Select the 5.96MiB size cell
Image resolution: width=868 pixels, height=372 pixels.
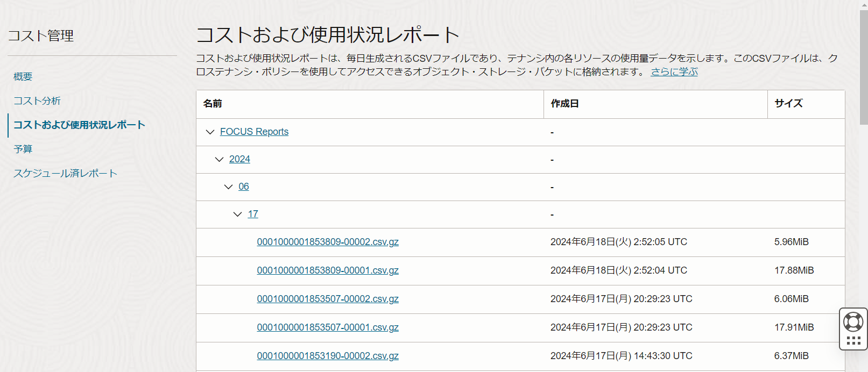[792, 242]
